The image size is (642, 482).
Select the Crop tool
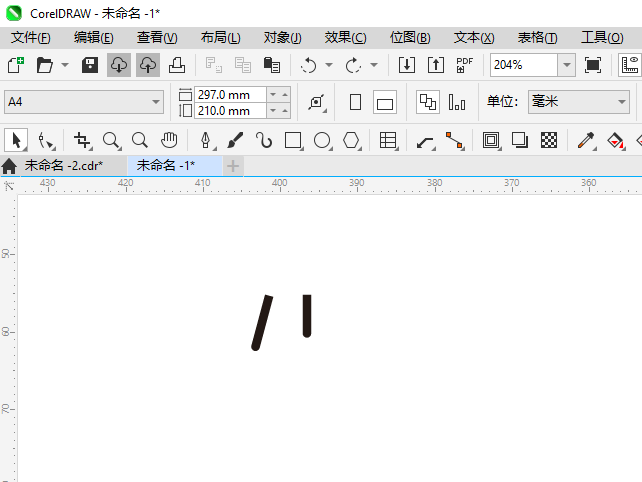(x=82, y=140)
